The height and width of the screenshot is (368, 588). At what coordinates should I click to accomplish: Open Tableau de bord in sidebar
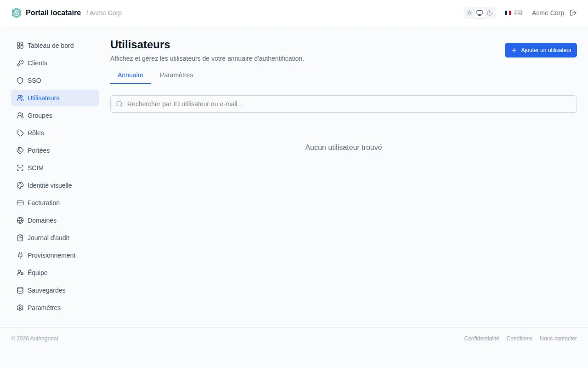pos(55,46)
